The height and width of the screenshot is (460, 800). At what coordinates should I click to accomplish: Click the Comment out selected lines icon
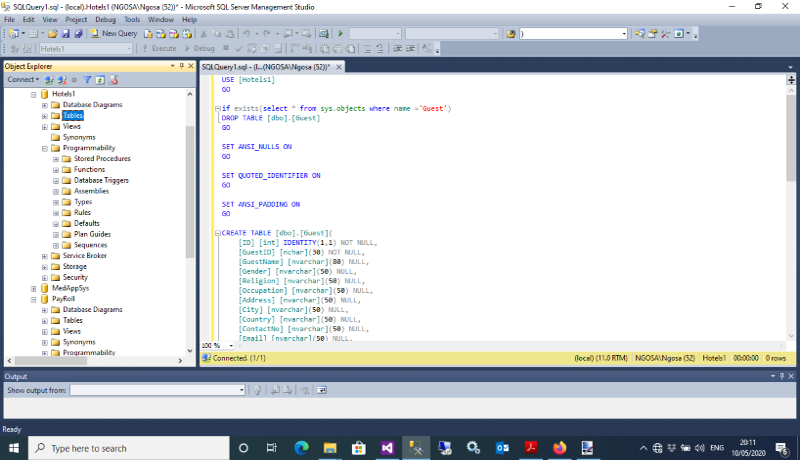point(367,48)
